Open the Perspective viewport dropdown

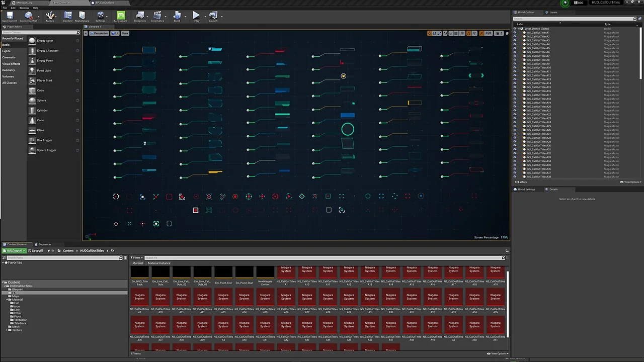(x=99, y=33)
